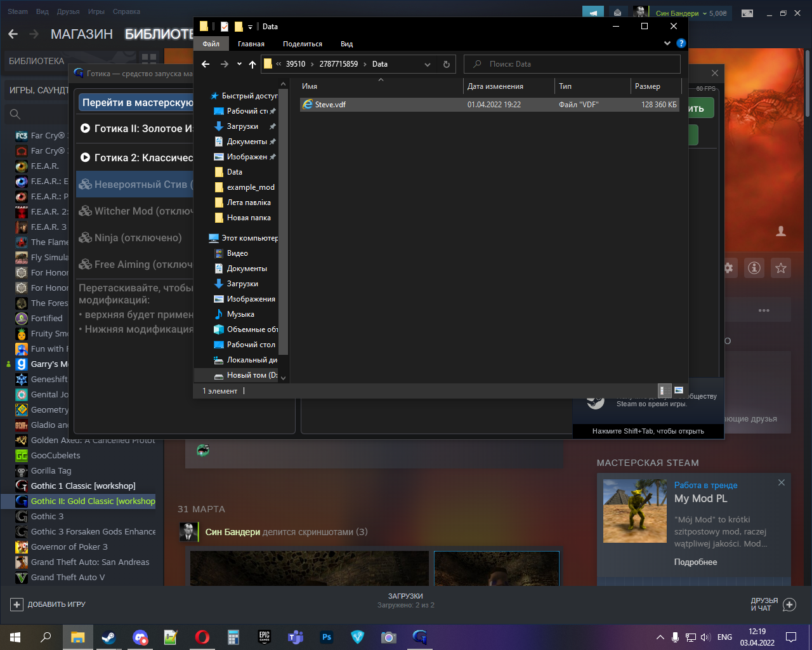Open recent locations dropdown in Explorer
Screen dimensions: 812x650
pyautogui.click(x=239, y=64)
